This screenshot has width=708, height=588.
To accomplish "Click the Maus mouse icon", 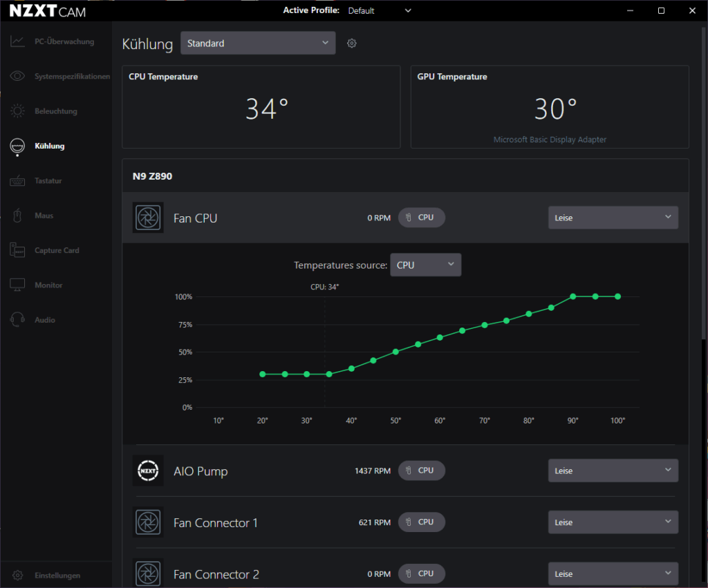I will click(18, 216).
